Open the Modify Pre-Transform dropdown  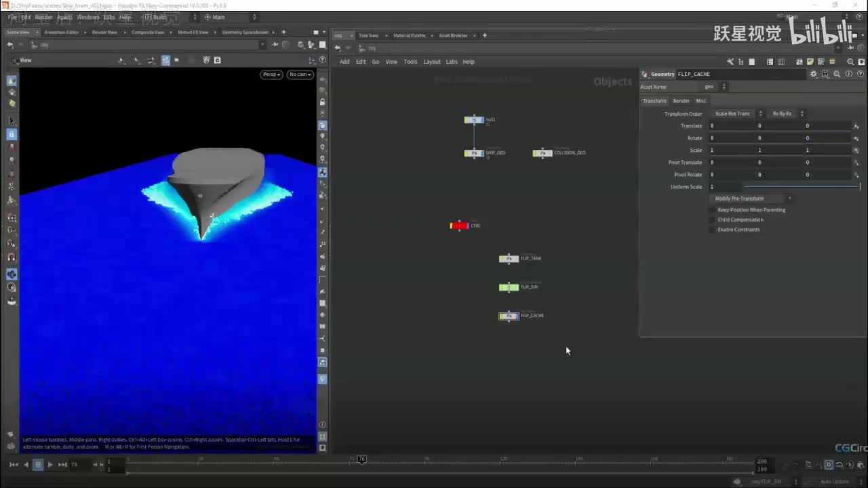click(x=751, y=199)
